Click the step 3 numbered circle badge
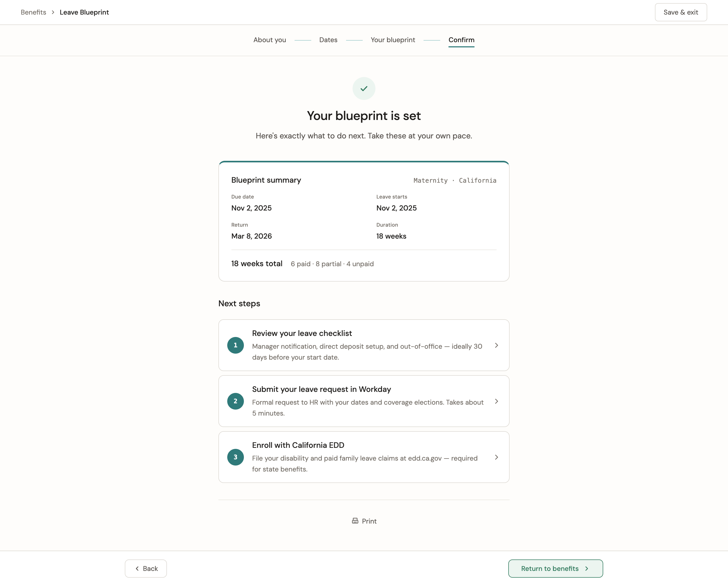The height and width of the screenshot is (586, 728). coord(235,457)
